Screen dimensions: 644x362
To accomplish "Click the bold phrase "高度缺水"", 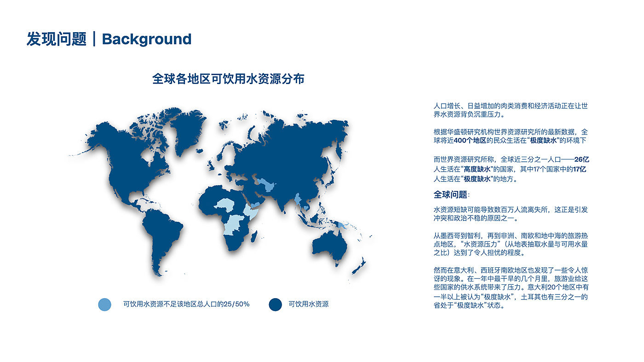I will click(477, 170).
